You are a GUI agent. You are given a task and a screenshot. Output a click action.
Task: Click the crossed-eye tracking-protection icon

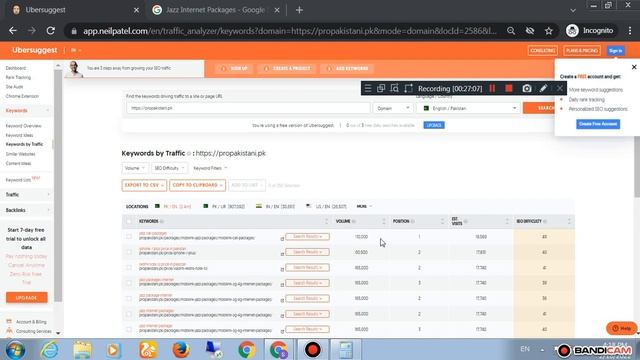(x=530, y=31)
